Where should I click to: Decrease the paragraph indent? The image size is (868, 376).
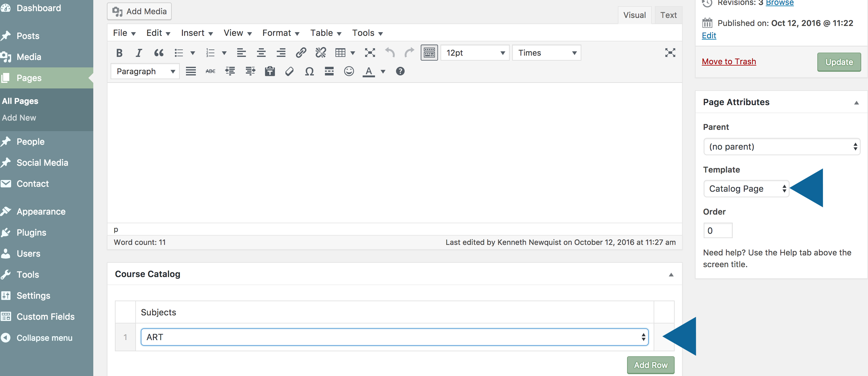(230, 71)
